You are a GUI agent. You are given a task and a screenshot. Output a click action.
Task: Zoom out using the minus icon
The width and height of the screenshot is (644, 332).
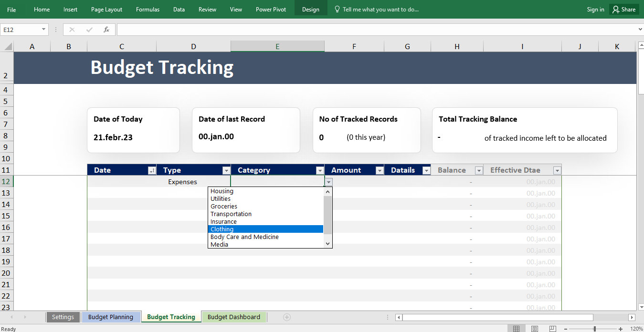coord(565,329)
